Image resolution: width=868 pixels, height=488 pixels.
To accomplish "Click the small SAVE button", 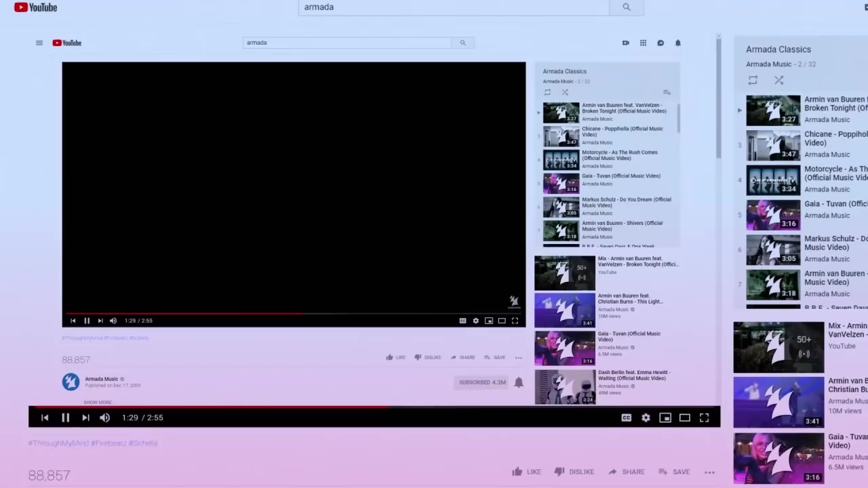I will coord(494,357).
